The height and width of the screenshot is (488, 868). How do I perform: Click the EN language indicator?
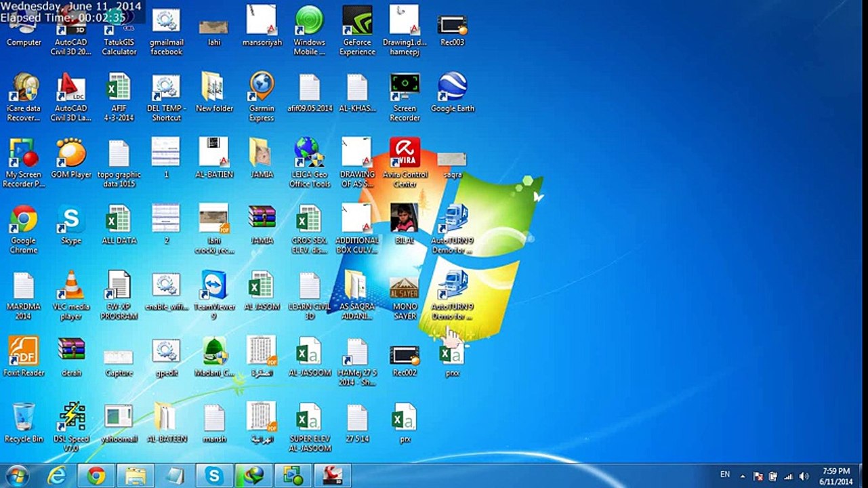(x=725, y=474)
